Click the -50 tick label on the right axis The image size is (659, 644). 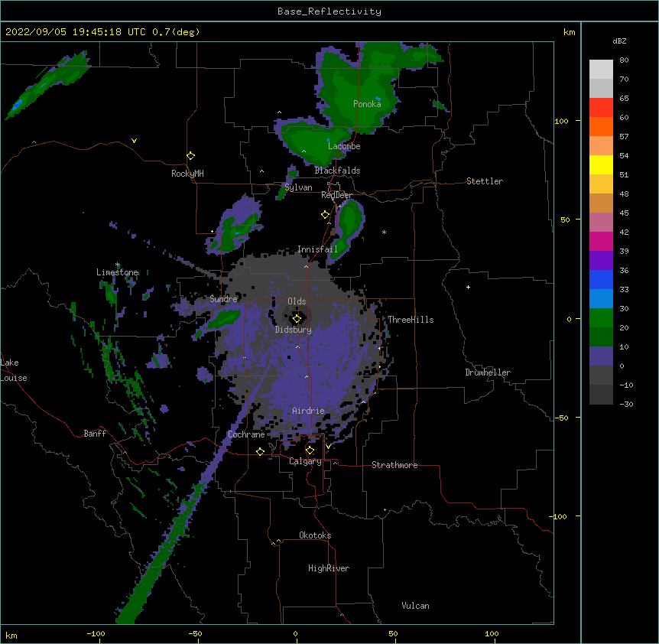point(561,418)
